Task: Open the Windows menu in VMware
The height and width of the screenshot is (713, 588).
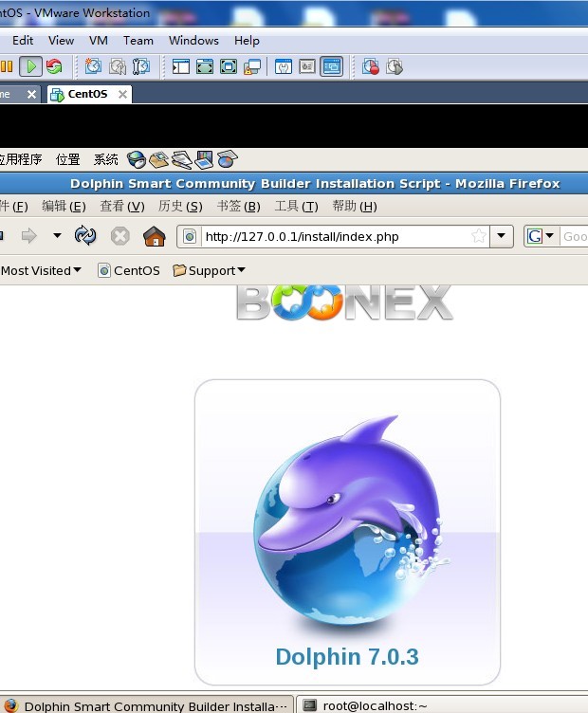Action: click(x=193, y=41)
